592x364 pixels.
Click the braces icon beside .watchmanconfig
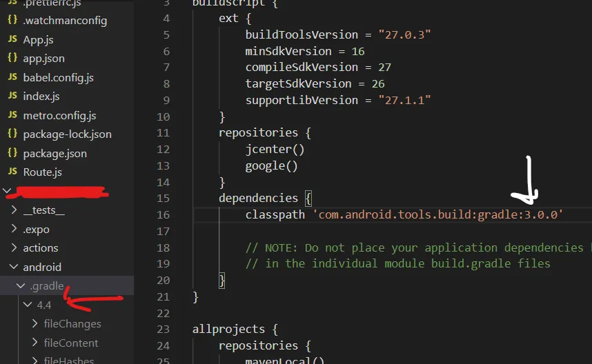point(12,19)
